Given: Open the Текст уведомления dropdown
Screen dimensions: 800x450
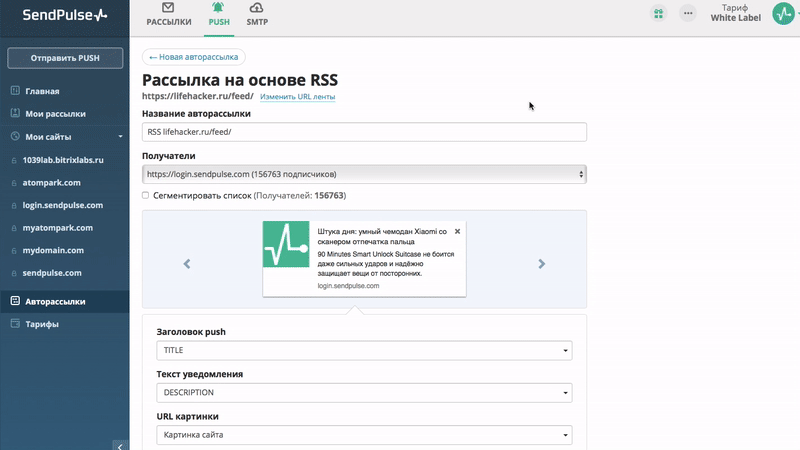Looking at the screenshot, I should click(364, 393).
